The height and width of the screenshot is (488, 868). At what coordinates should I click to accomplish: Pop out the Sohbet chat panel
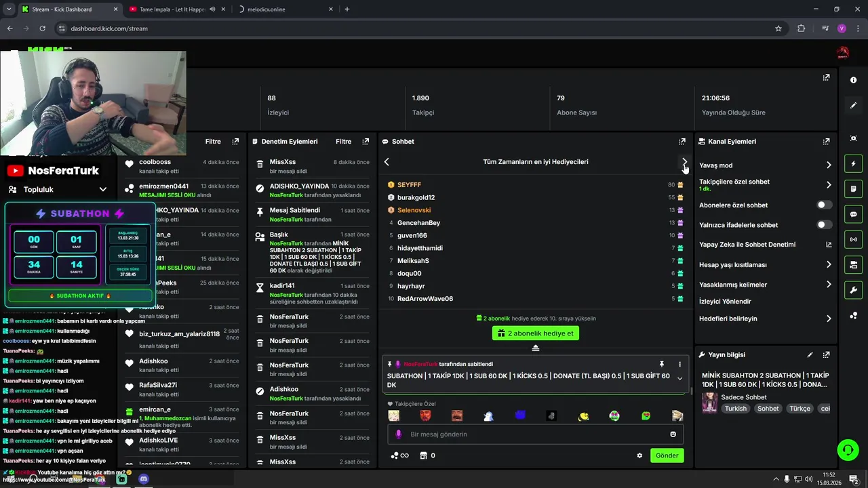click(682, 142)
